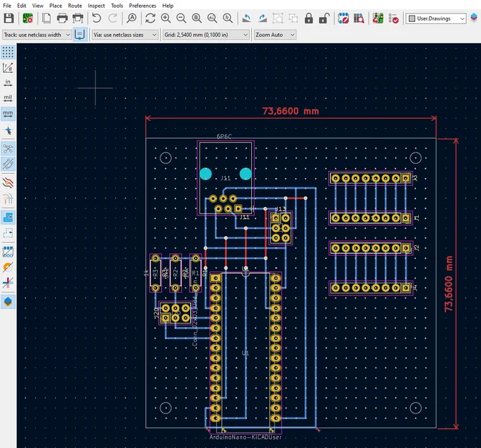Toggle polar coordinates display
This screenshot has height=448, width=481.
tap(8, 68)
